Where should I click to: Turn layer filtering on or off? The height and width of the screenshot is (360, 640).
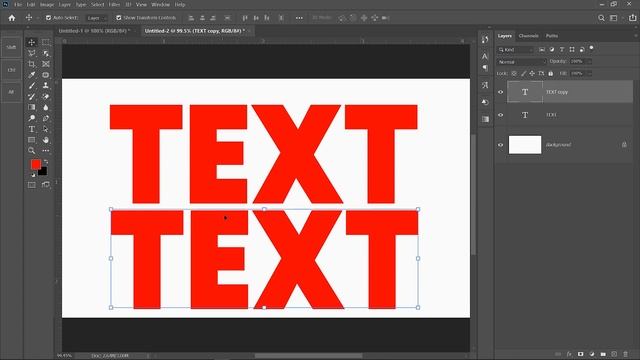(x=591, y=49)
